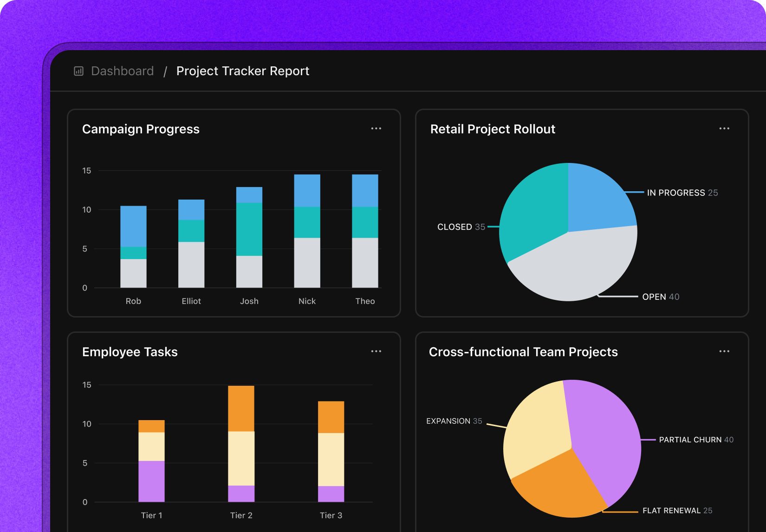Click the Theo axis label
The height and width of the screenshot is (532, 766).
pos(365,301)
